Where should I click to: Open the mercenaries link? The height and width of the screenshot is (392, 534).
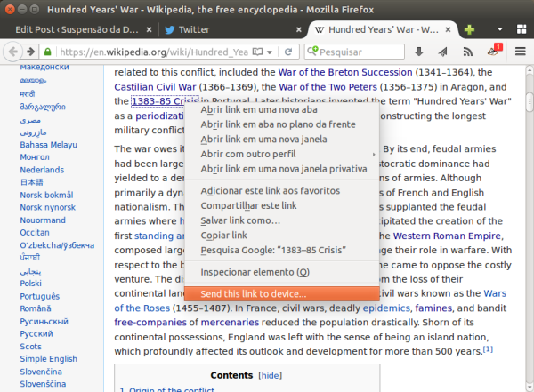[x=230, y=323]
